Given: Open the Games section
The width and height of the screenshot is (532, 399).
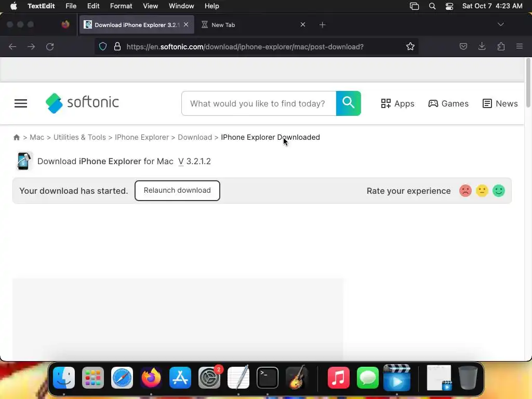Looking at the screenshot, I should tap(448, 103).
